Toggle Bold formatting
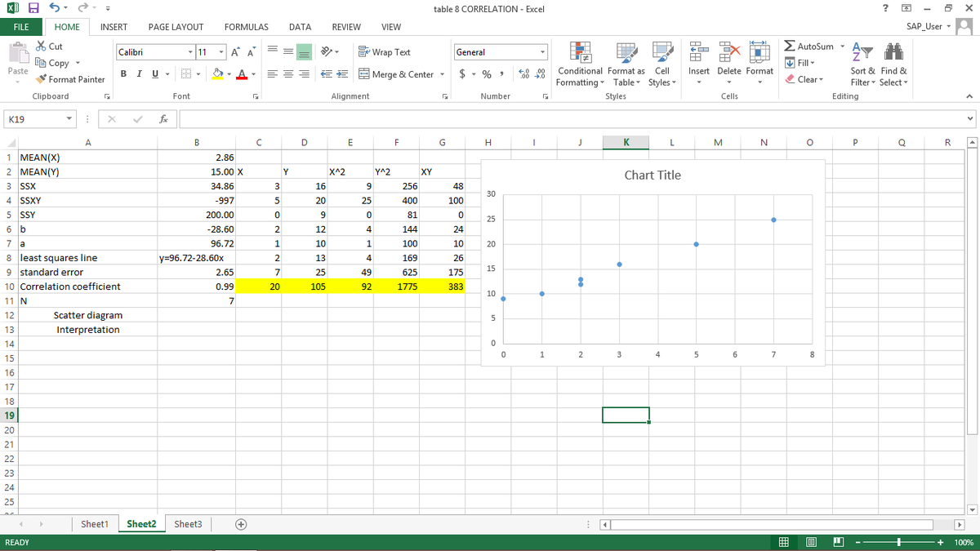980x551 pixels. pyautogui.click(x=123, y=74)
